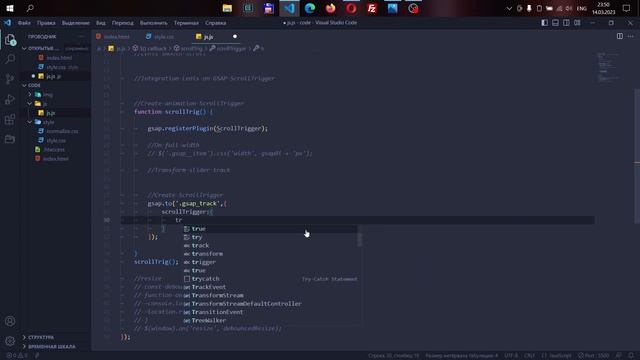The width and height of the screenshot is (640, 360).
Task: Select the 'TreeWalker' suggestion
Action: (x=270, y=320)
